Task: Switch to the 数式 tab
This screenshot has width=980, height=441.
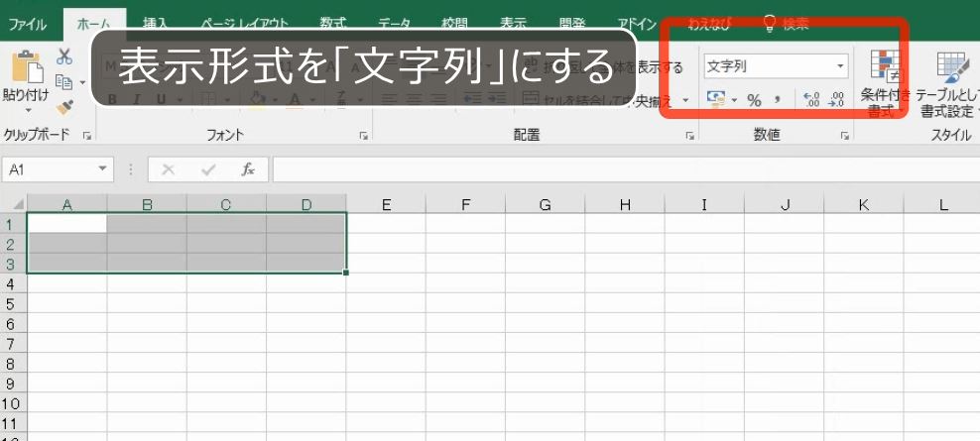Action: click(333, 24)
